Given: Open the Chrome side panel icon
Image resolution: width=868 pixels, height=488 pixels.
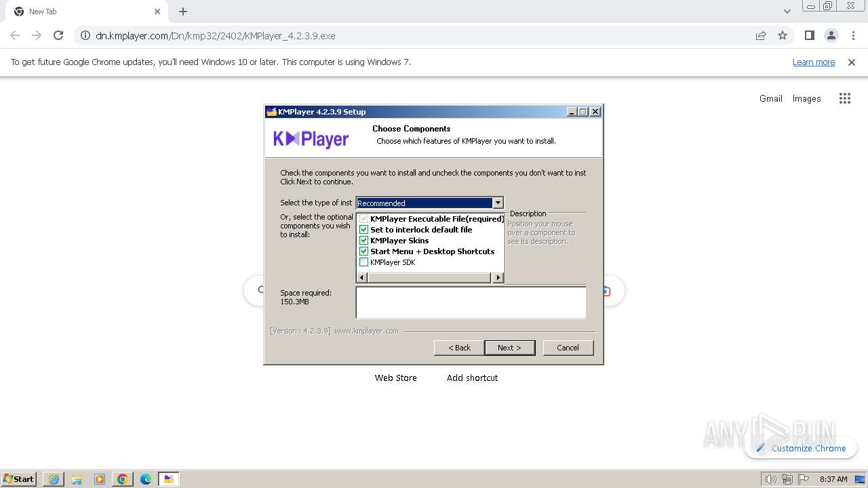Looking at the screenshot, I should pyautogui.click(x=809, y=35).
